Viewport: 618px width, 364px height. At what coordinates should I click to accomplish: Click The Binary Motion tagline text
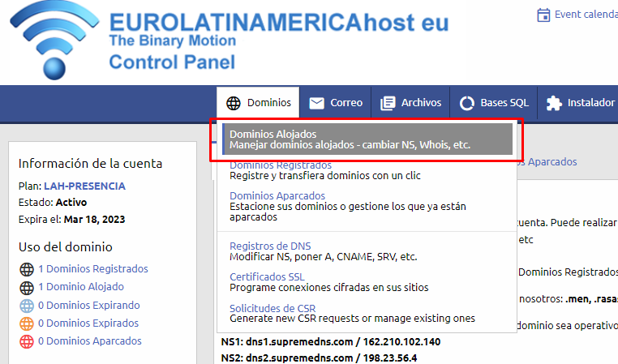[x=173, y=41]
